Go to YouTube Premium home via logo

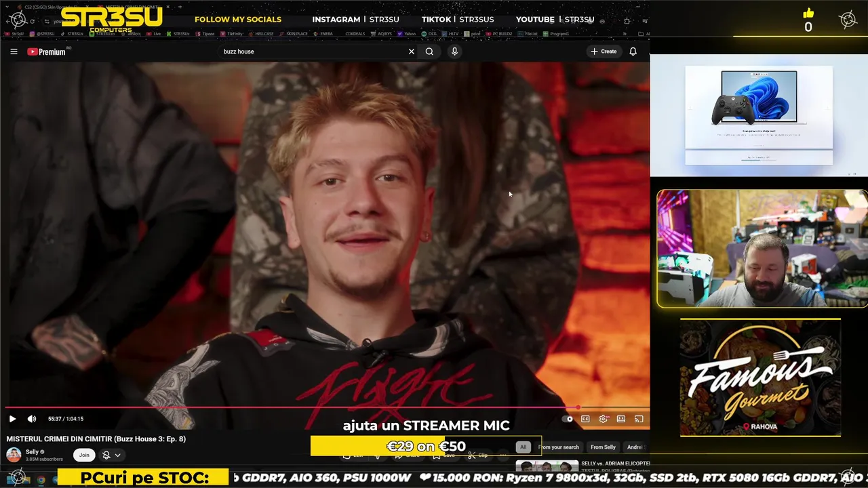click(47, 52)
